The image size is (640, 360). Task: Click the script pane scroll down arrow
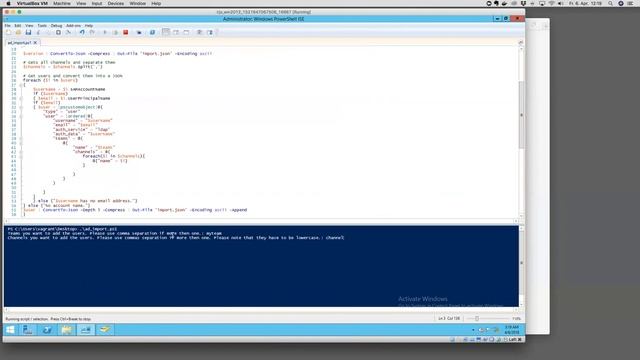tap(521, 216)
